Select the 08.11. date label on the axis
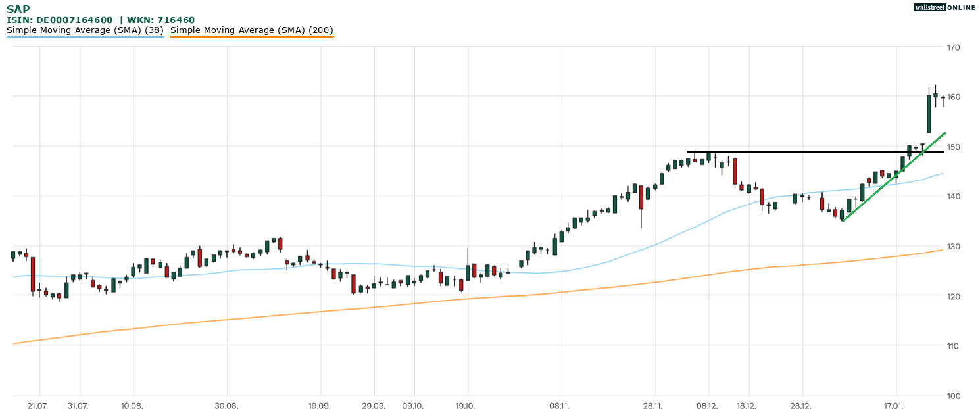Image resolution: width=980 pixels, height=409 pixels. (560, 406)
